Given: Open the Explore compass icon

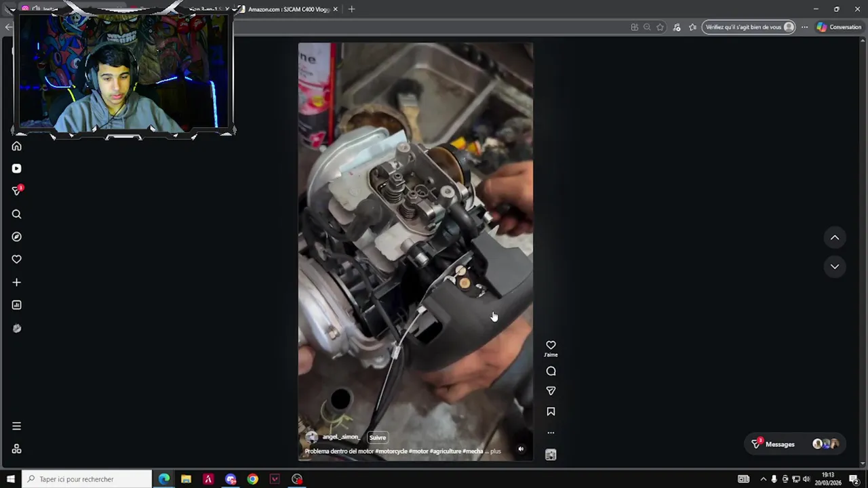Looking at the screenshot, I should [16, 237].
